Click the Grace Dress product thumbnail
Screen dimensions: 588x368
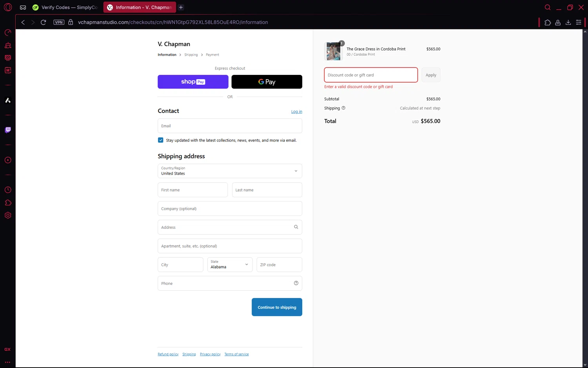334,51
